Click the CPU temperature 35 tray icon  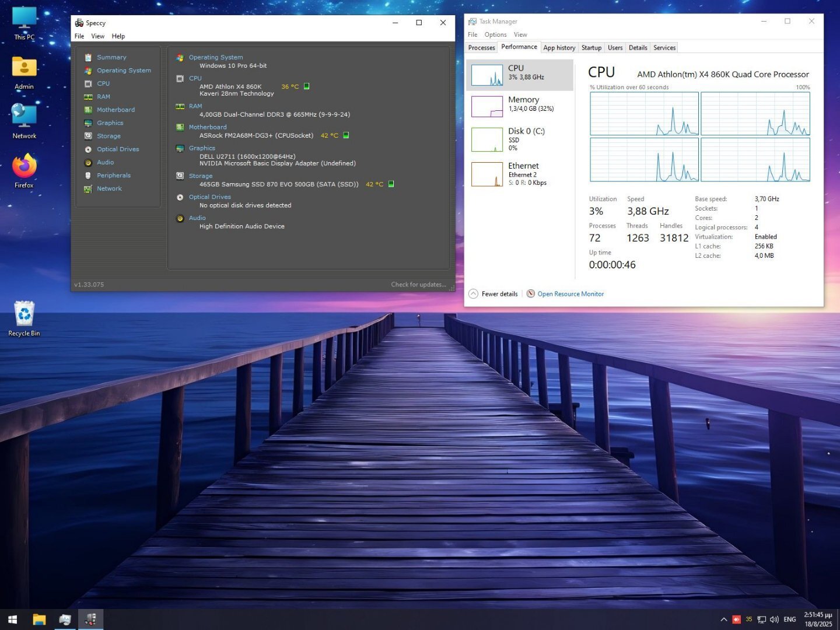(x=749, y=619)
